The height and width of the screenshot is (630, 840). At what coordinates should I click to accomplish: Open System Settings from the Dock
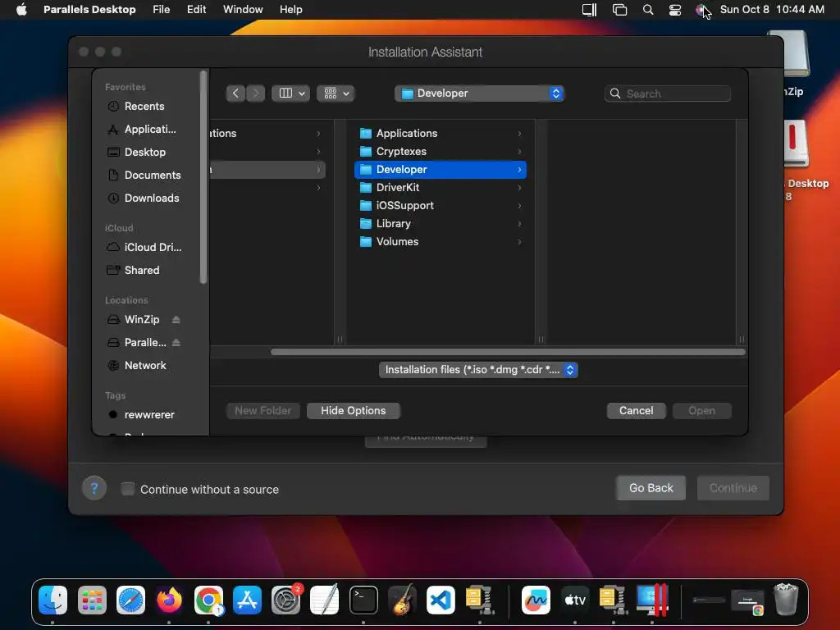coord(286,600)
